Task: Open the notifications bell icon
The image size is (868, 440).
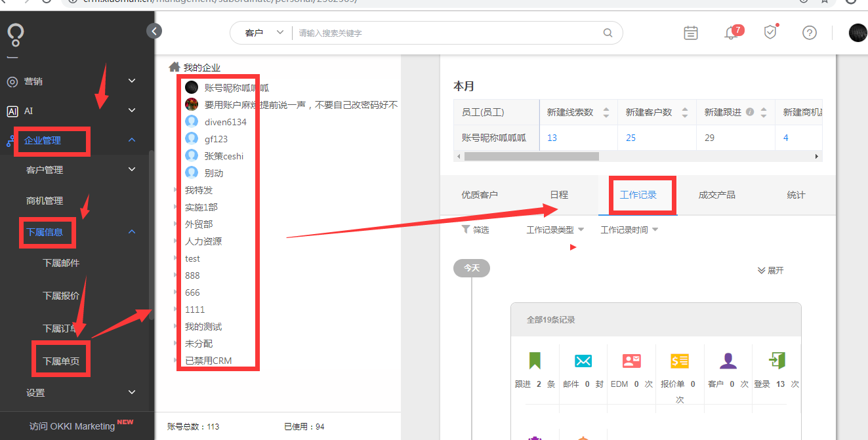Action: click(730, 32)
